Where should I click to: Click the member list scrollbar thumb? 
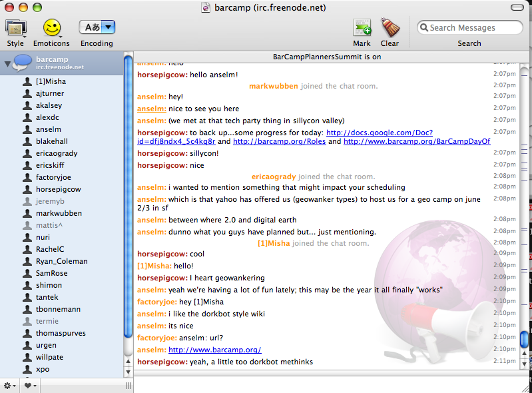(x=128, y=196)
